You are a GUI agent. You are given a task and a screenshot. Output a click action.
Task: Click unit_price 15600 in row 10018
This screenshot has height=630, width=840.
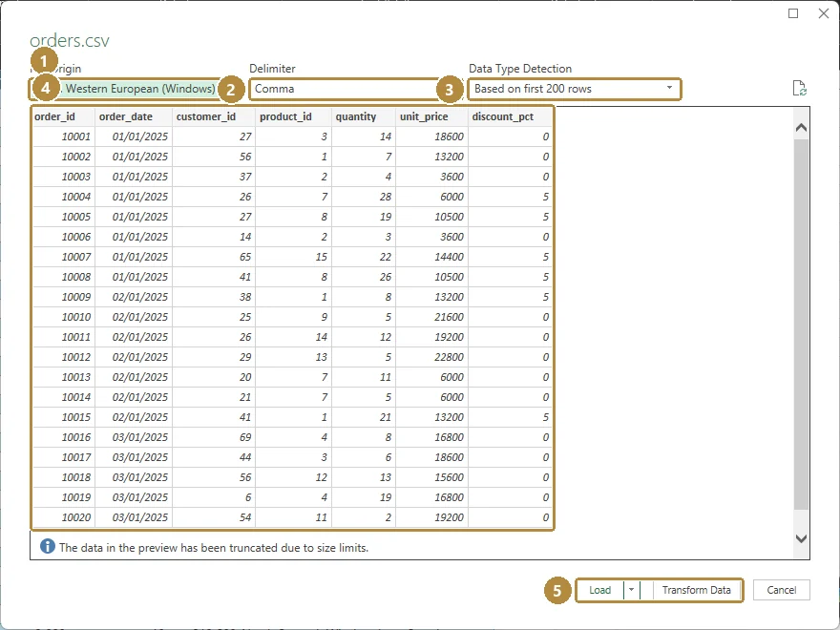pos(431,477)
